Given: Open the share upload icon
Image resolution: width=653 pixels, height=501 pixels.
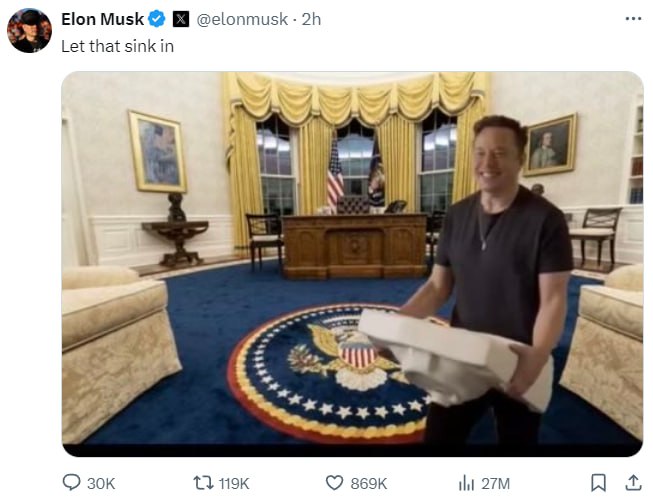Looking at the screenshot, I should coord(633,483).
